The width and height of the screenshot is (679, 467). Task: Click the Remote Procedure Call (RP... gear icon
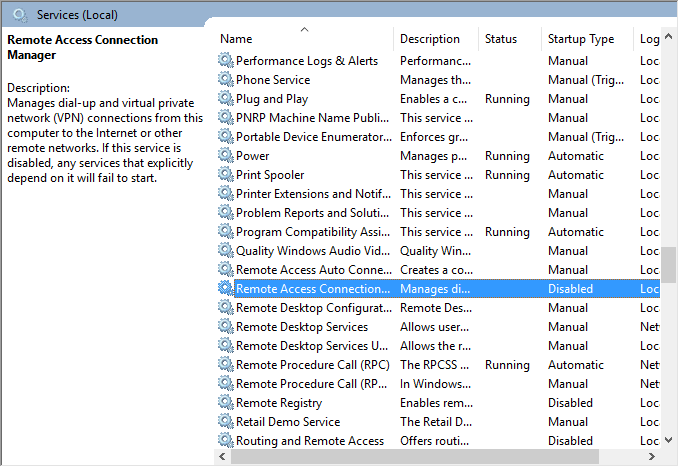click(226, 383)
